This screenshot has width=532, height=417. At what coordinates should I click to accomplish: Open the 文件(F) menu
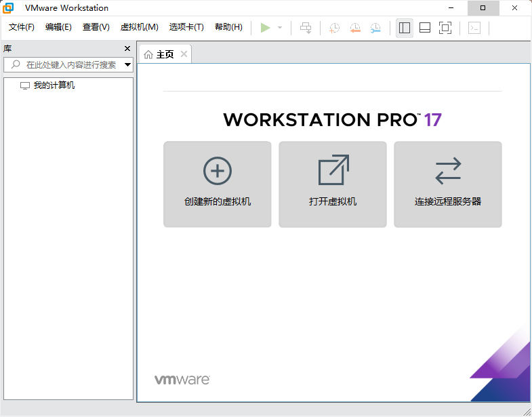[22, 27]
